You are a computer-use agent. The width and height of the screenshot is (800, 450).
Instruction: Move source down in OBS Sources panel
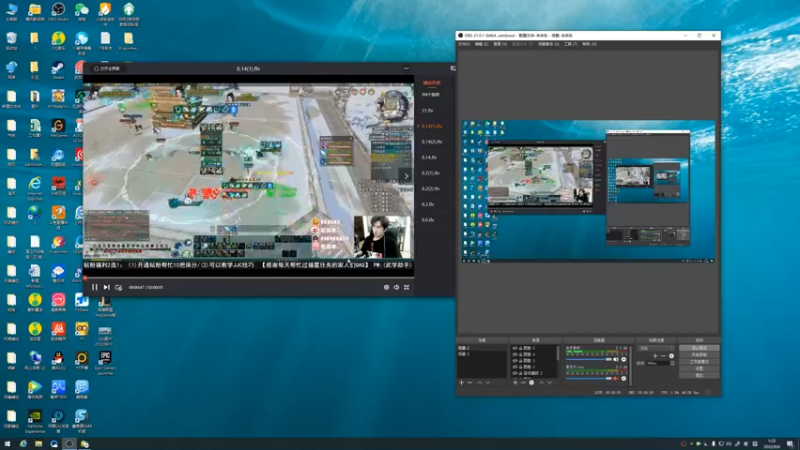point(549,383)
